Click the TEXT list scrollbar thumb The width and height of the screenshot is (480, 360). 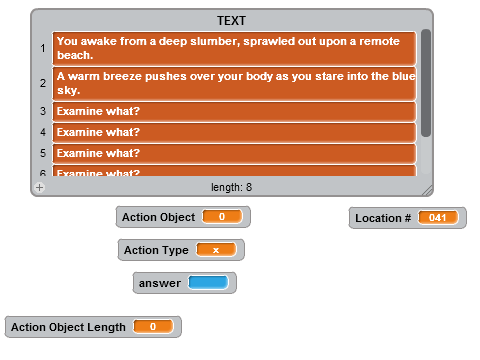click(426, 83)
